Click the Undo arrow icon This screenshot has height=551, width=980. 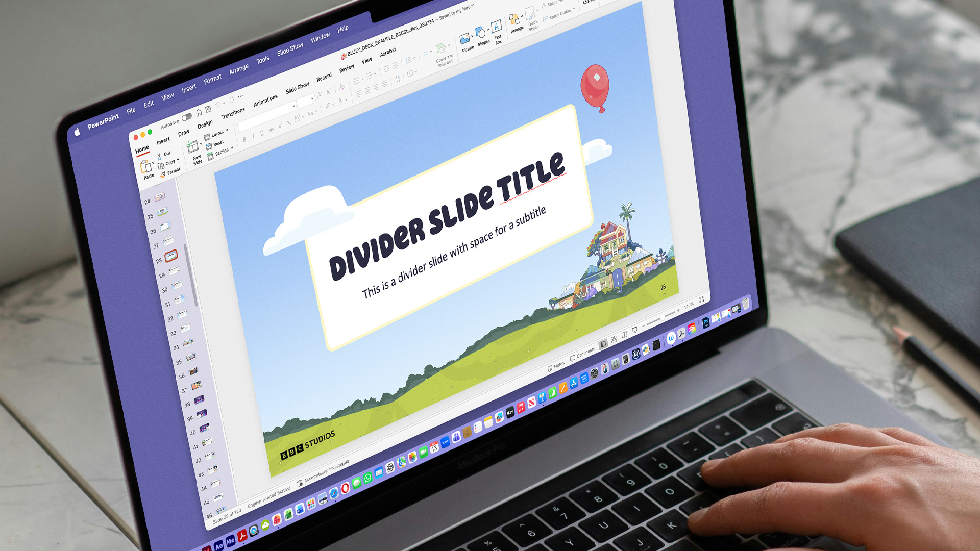(217, 105)
